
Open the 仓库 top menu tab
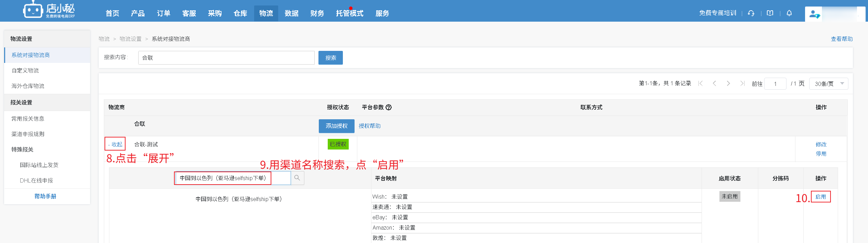[x=240, y=13]
